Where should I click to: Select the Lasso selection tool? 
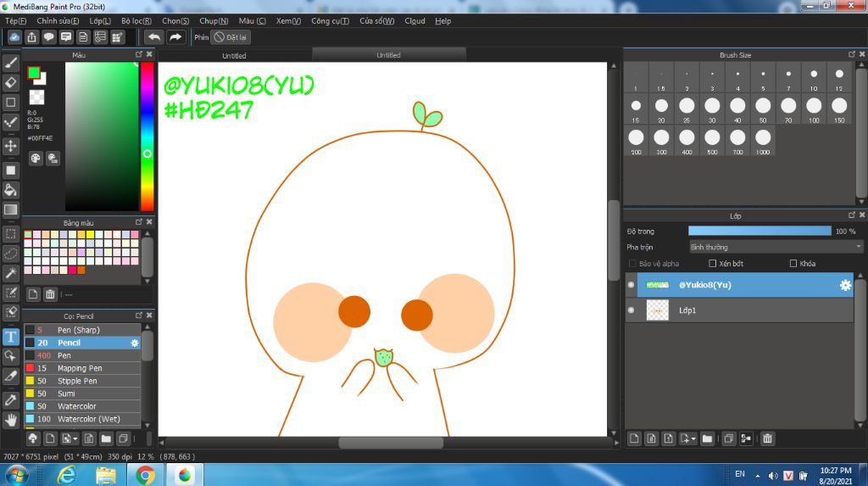coord(10,254)
